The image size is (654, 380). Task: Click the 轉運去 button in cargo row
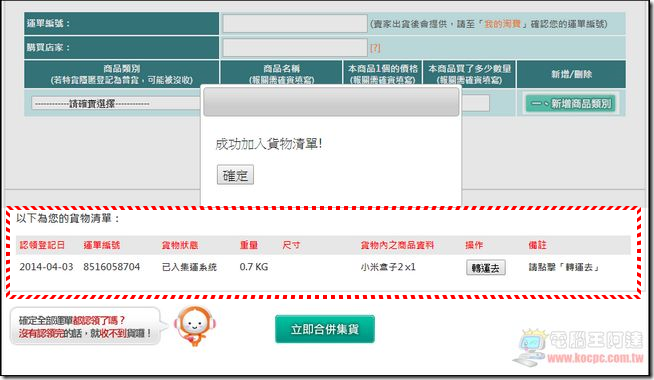(x=485, y=268)
